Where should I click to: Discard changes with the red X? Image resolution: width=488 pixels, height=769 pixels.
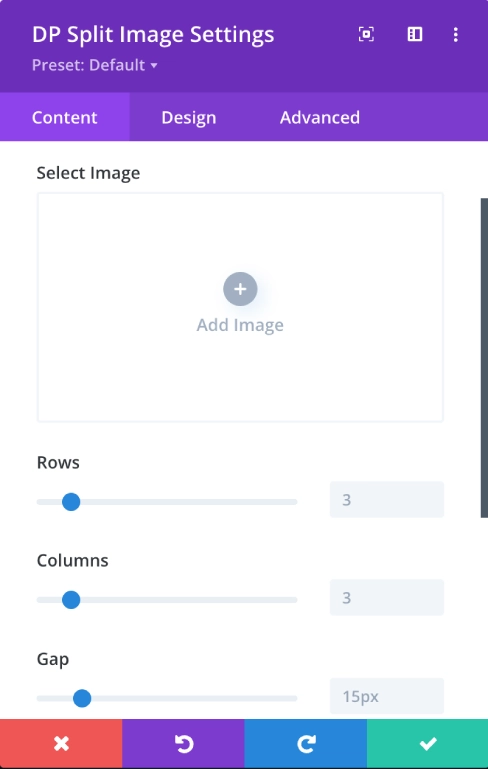(x=61, y=743)
